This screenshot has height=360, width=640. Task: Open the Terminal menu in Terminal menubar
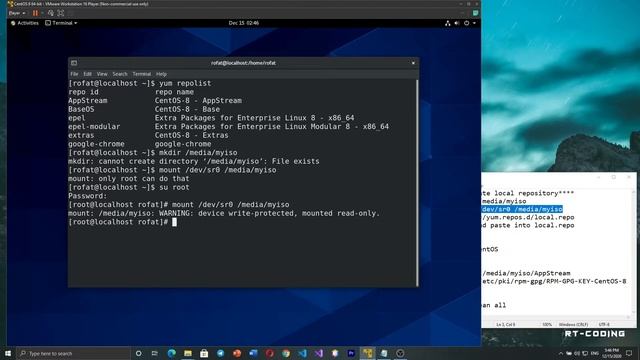[x=142, y=74]
